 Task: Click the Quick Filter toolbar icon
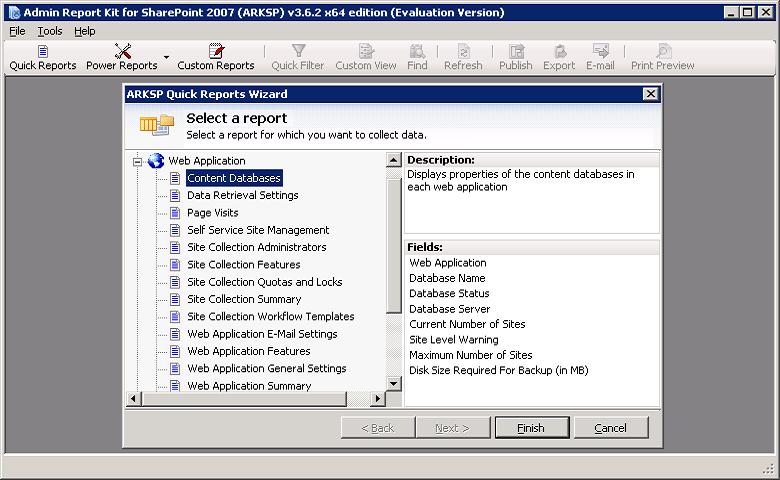coord(297,58)
